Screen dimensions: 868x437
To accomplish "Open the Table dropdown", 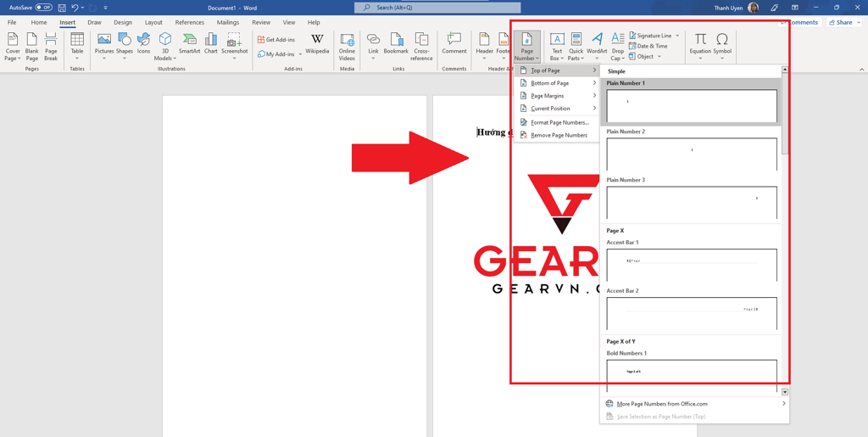I will [x=77, y=47].
